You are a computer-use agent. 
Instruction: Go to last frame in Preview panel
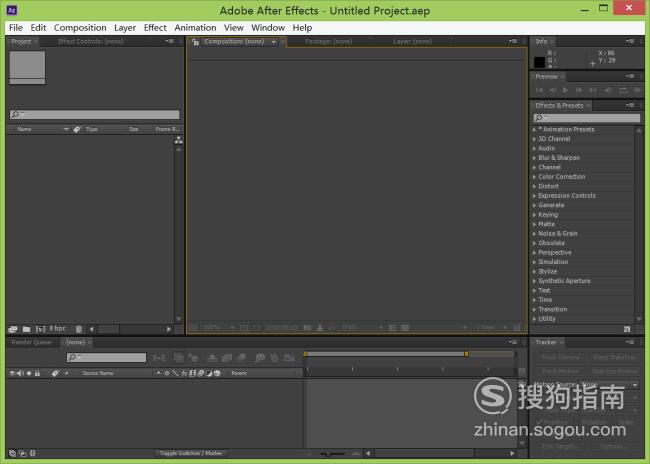point(593,90)
